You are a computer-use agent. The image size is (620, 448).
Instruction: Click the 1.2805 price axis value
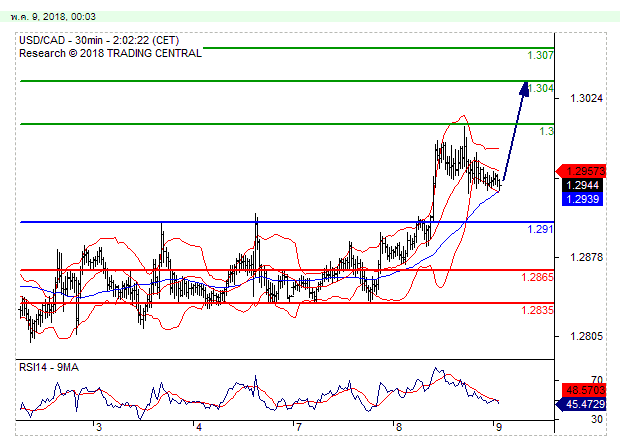pos(586,336)
